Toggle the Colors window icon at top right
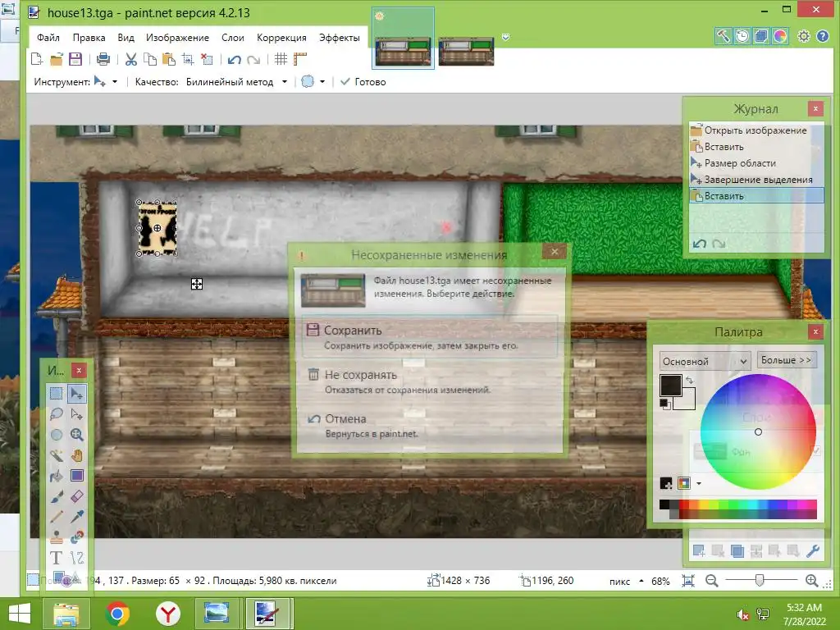This screenshot has width=840, height=630. click(780, 36)
